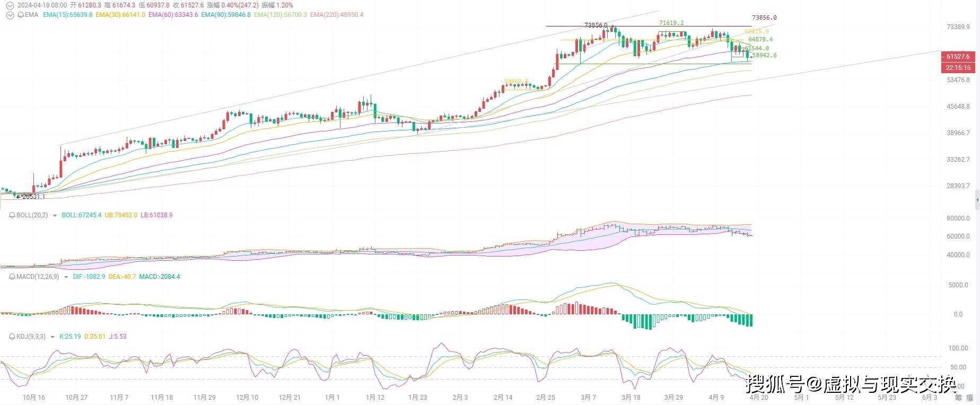Select the EMA(220):48950.4 legend value
This screenshot has height=405, width=980.
coord(337,15)
